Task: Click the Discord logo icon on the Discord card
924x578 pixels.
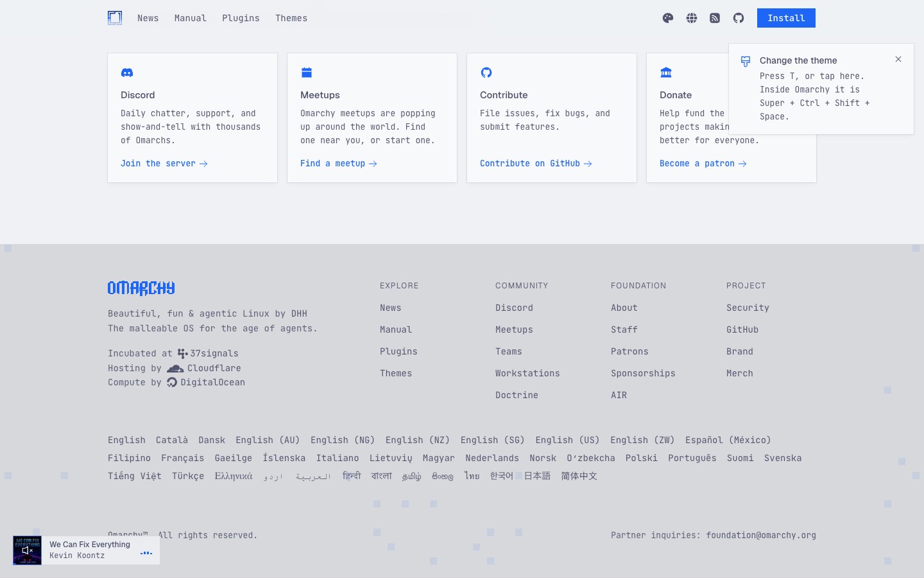Action: (127, 73)
